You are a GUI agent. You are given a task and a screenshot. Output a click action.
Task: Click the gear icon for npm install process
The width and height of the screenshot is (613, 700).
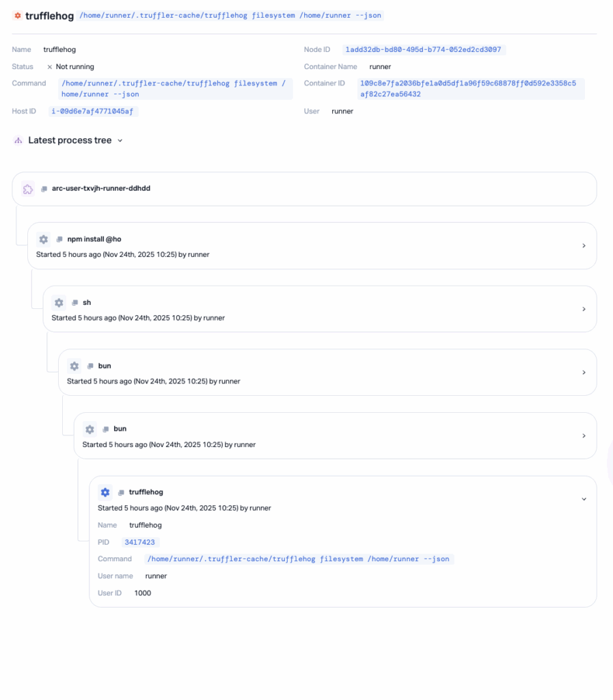44,239
